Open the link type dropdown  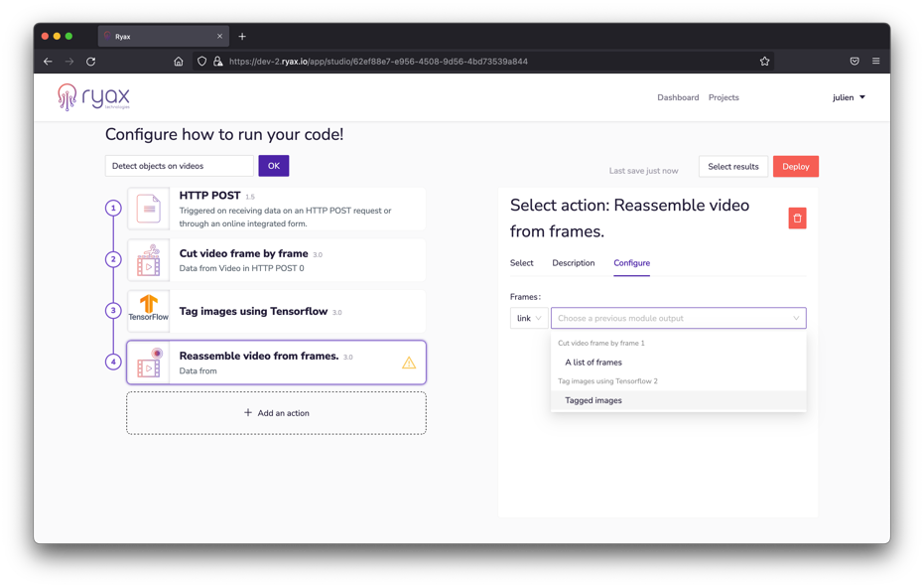pyautogui.click(x=528, y=319)
